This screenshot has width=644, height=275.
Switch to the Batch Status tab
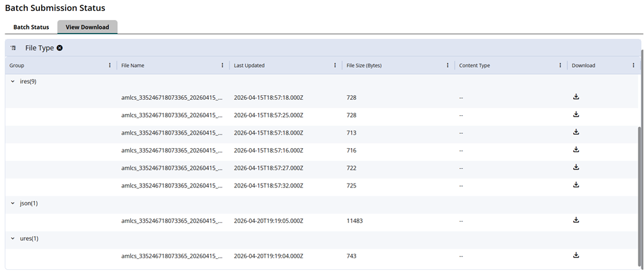tap(31, 27)
